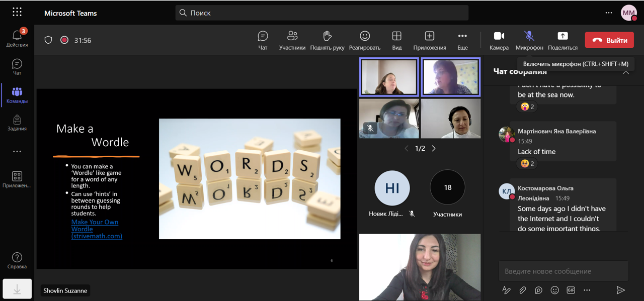Open text formatting in message composer
Viewport: 644px width, 301px height.
(x=507, y=290)
